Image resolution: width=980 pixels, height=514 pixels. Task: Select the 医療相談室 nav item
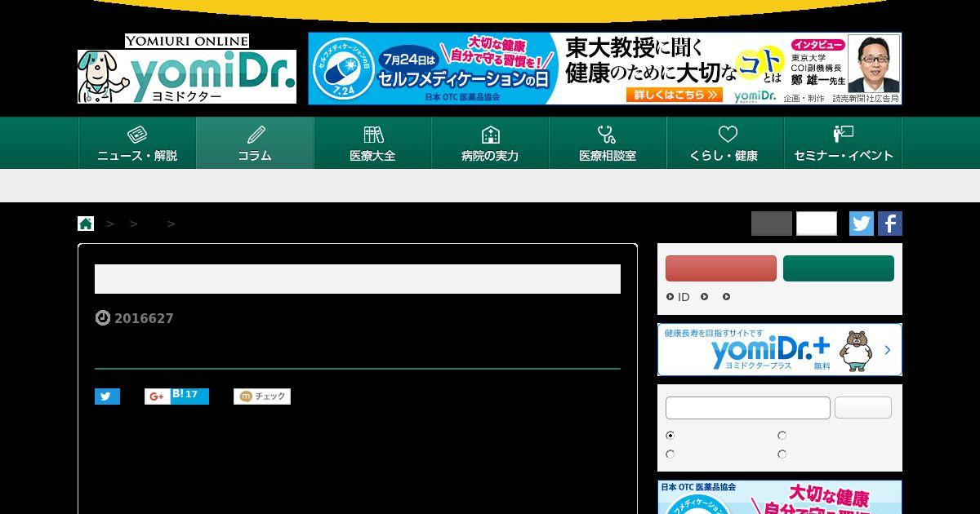(608, 143)
